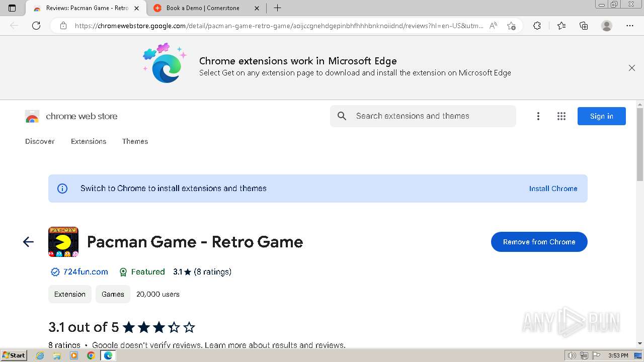Open the Windows Start menu
This screenshot has width=644, height=362.
14,355
